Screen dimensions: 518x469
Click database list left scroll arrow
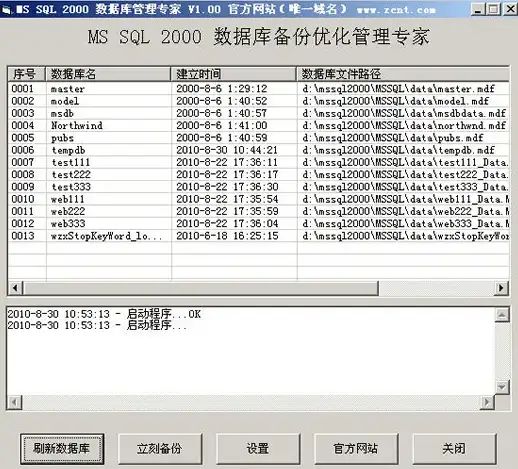click(15, 288)
